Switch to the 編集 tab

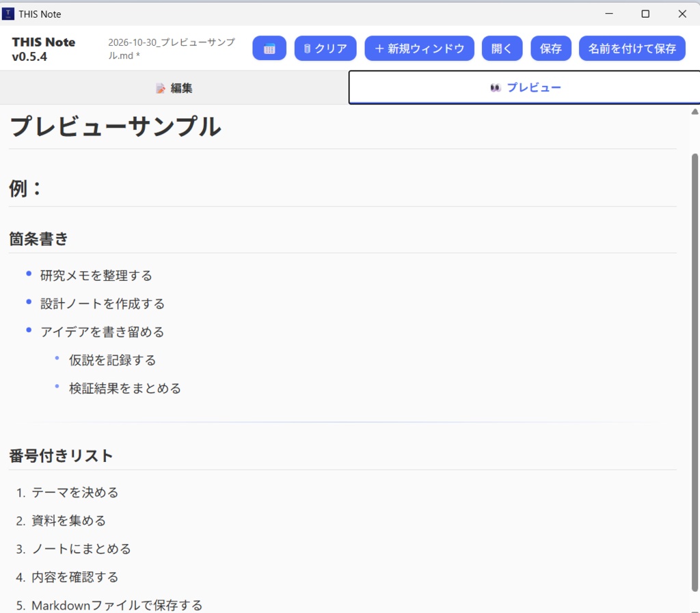174,88
